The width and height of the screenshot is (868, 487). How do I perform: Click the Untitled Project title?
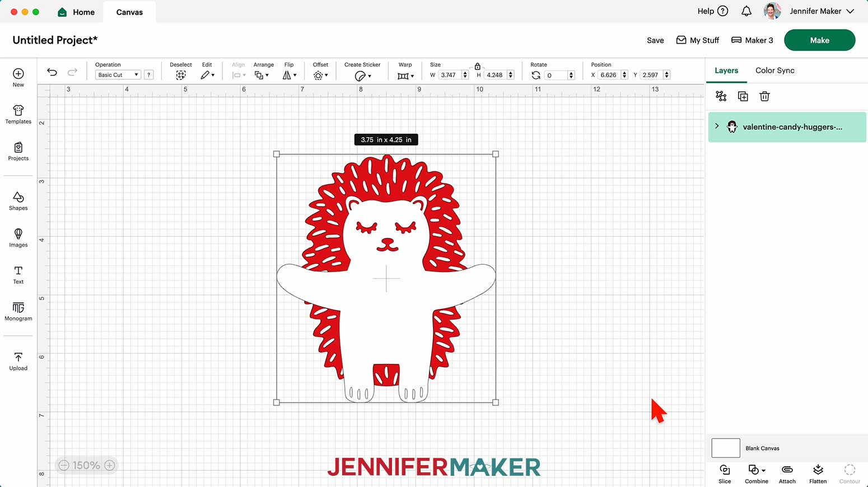(x=55, y=40)
